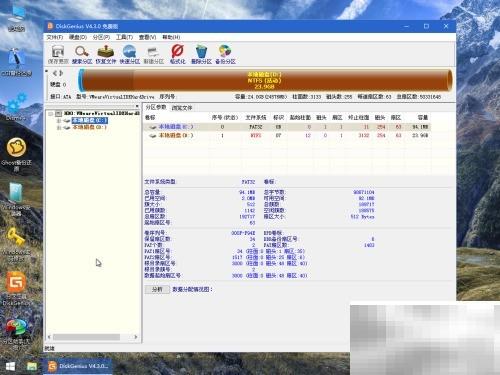Screen dimensions: 500x375
Task: Select the FAT32 partition row in table
Action: click(287, 127)
